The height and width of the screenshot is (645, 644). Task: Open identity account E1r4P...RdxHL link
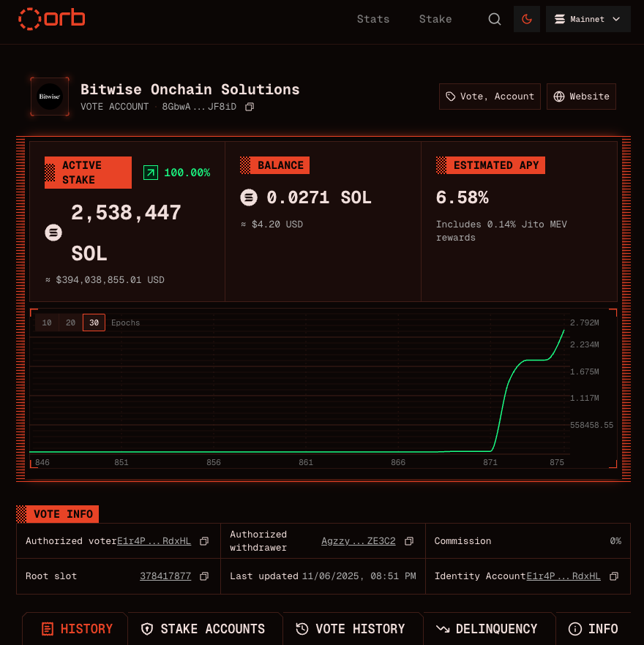563,576
